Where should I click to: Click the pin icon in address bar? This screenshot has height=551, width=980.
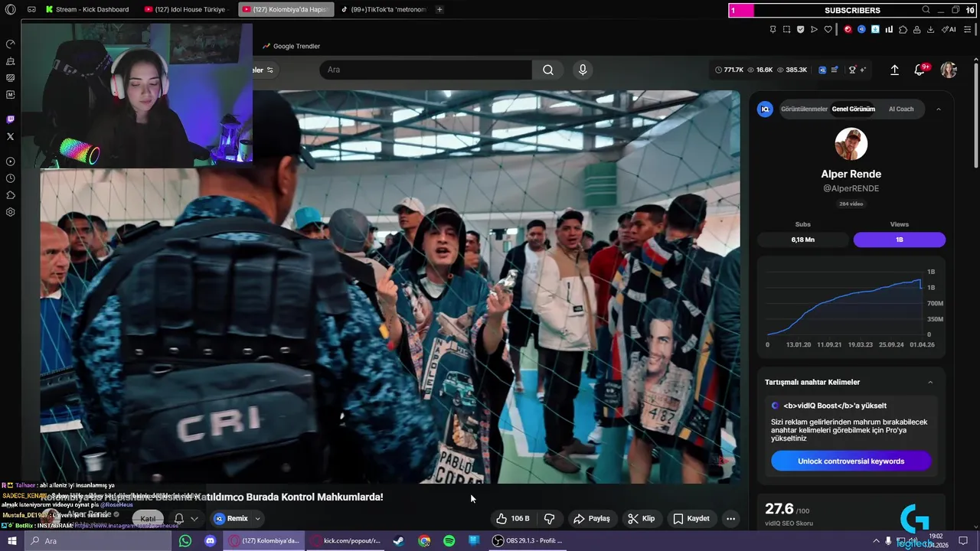click(x=773, y=29)
